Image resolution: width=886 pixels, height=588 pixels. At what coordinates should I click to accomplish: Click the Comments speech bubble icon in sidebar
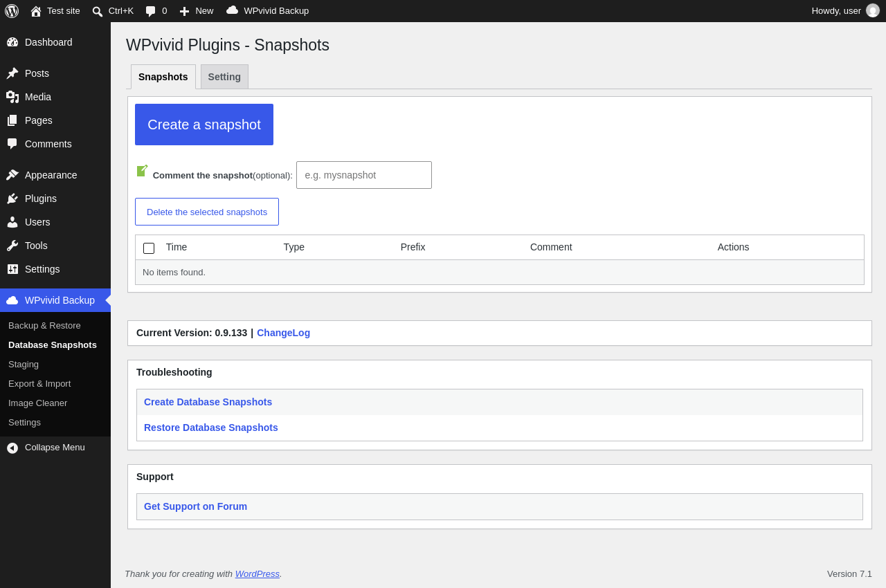pos(12,144)
